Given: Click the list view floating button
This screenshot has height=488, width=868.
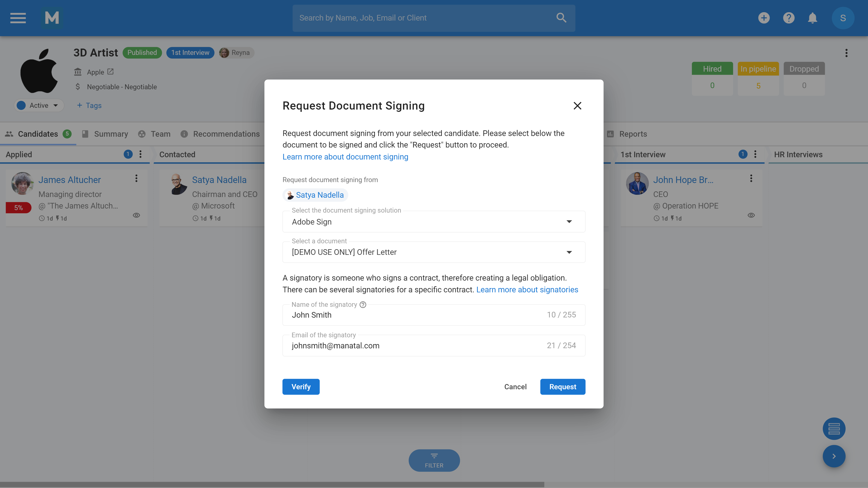Looking at the screenshot, I should click(x=834, y=429).
